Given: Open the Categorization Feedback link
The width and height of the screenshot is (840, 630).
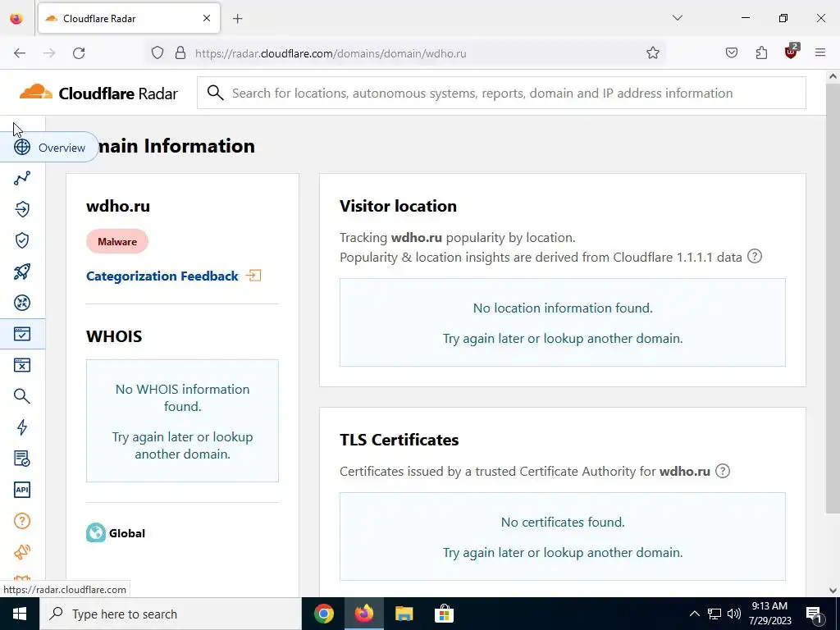Looking at the screenshot, I should [x=162, y=276].
